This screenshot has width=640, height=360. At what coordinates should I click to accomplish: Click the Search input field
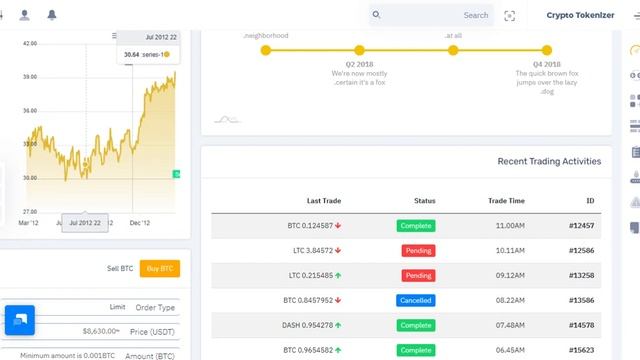431,15
